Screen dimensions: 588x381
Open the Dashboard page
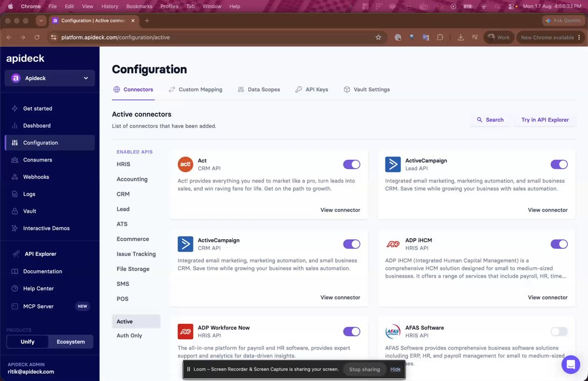pyautogui.click(x=37, y=125)
